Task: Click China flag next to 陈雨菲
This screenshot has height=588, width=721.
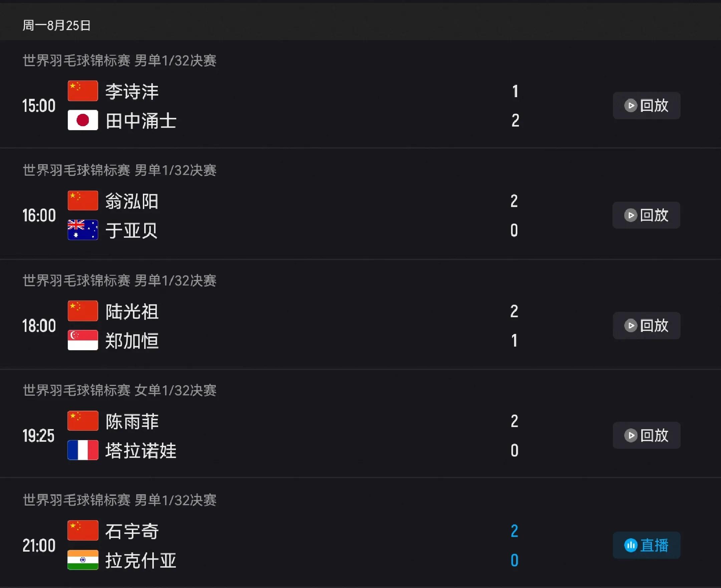Action: pos(83,421)
